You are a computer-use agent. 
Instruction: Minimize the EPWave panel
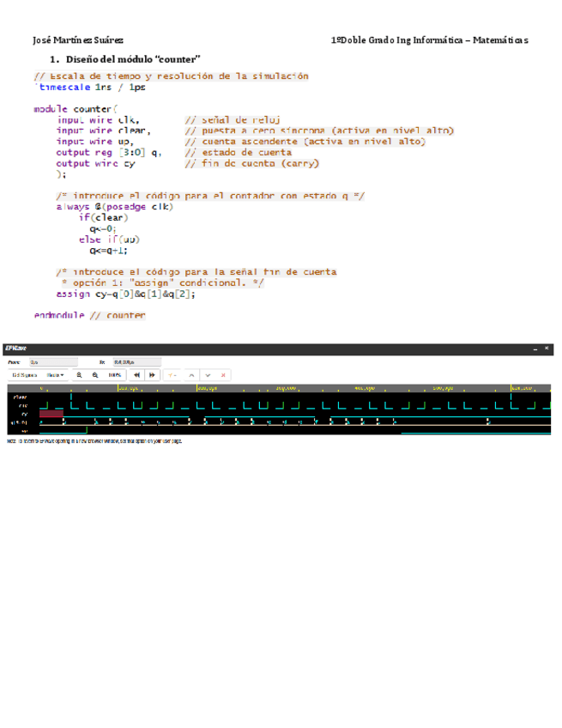pyautogui.click(x=535, y=349)
